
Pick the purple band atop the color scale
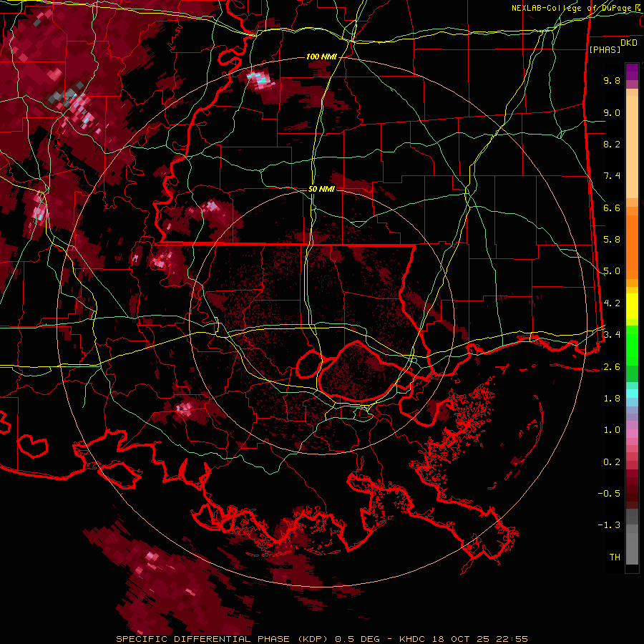point(632,72)
